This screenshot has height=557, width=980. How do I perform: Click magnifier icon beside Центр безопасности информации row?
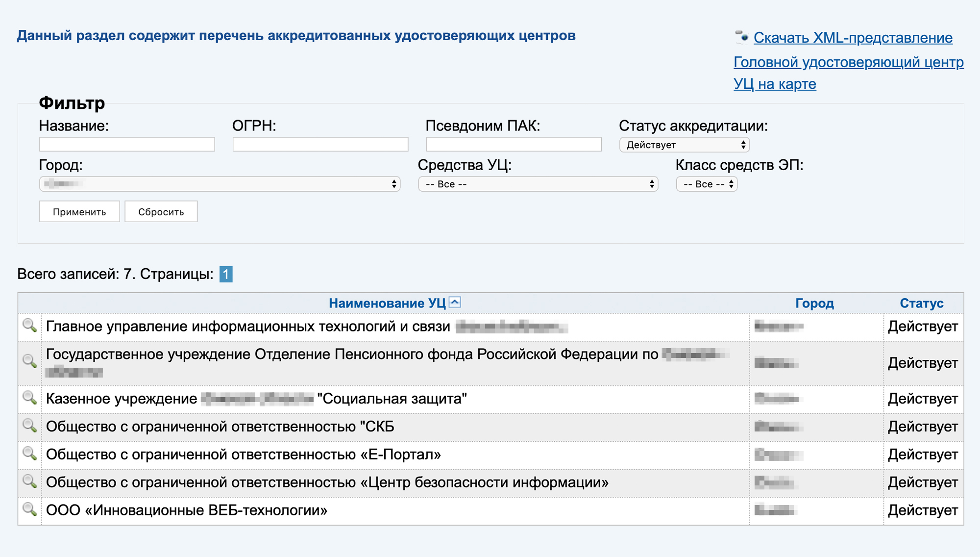coord(30,481)
